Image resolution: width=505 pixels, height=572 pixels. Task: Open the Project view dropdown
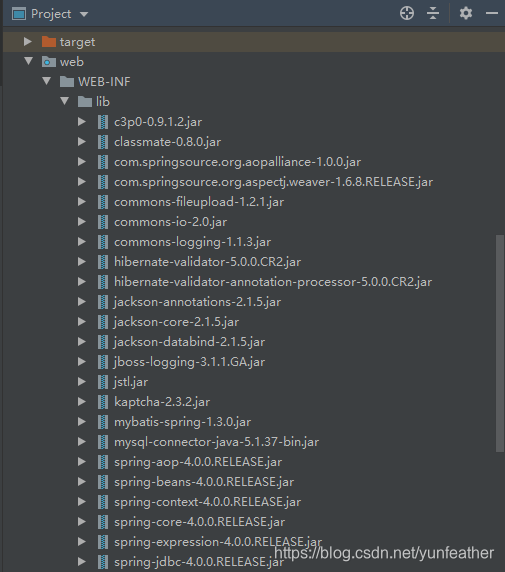84,14
